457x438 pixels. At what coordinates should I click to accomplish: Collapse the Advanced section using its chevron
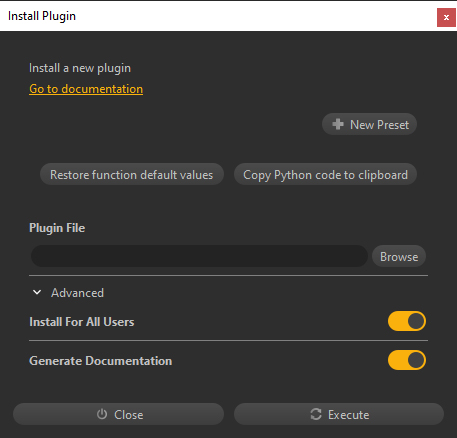point(37,292)
